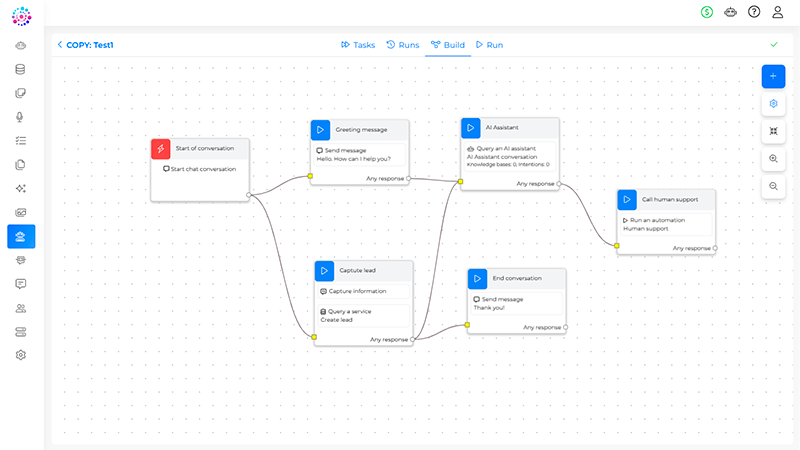
Task: Select the Build tab
Action: (448, 45)
